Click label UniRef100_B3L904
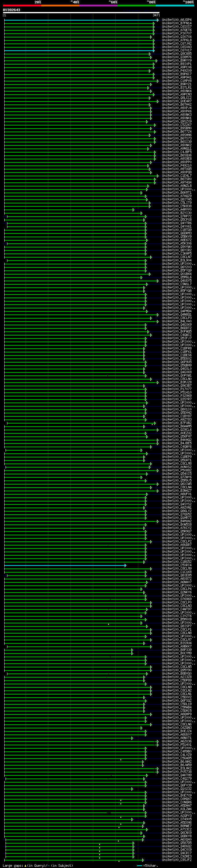Screen dimensions: 197x868 [x=176, y=260]
